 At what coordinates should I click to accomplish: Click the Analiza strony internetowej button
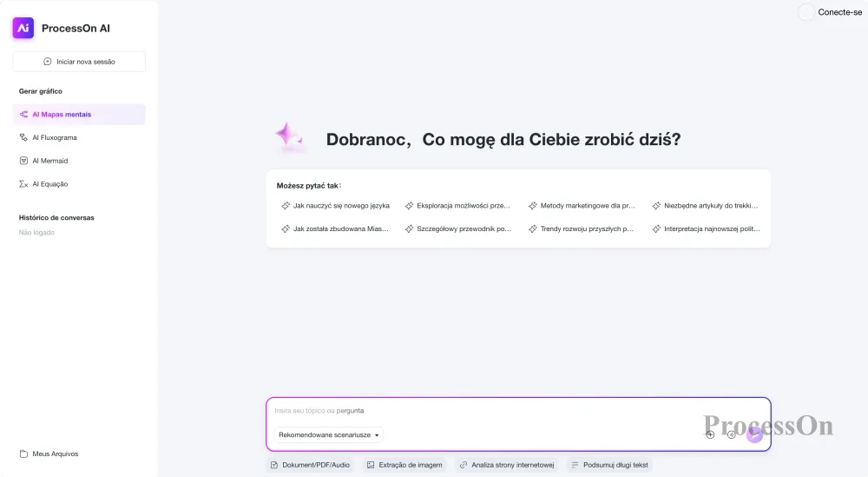click(507, 465)
